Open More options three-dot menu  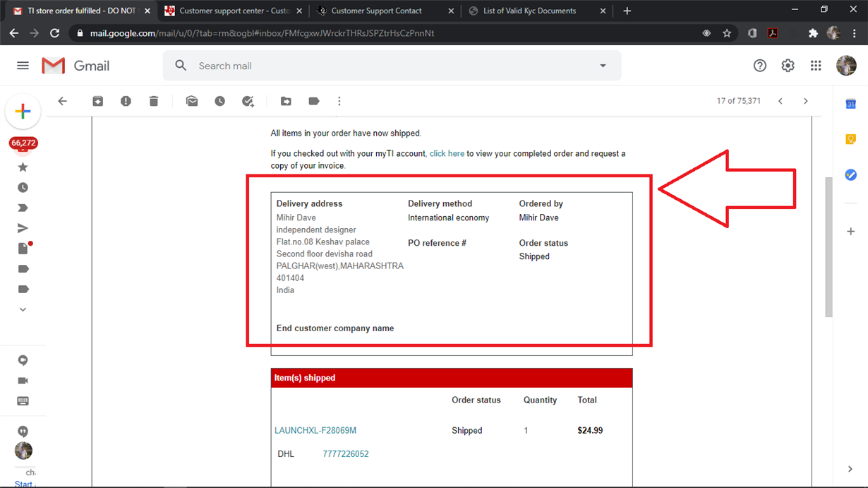coord(339,101)
